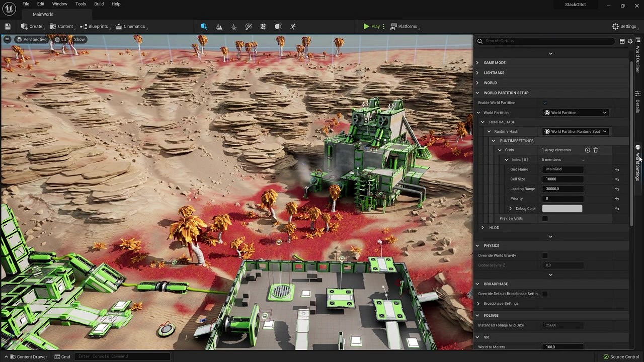This screenshot has height=362, width=644.
Task: Open the Runtime Hash class dropdown
Action: (x=576, y=131)
